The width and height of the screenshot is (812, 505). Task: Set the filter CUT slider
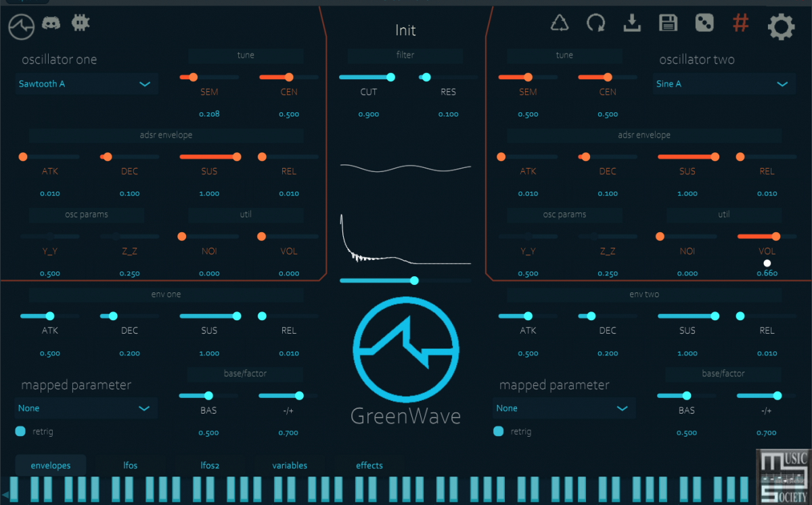pyautogui.click(x=369, y=77)
